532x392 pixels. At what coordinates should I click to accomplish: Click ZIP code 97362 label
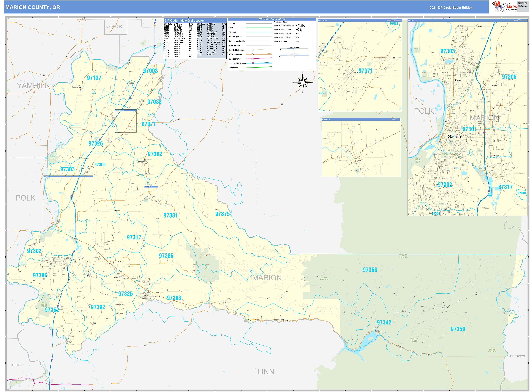coord(155,154)
